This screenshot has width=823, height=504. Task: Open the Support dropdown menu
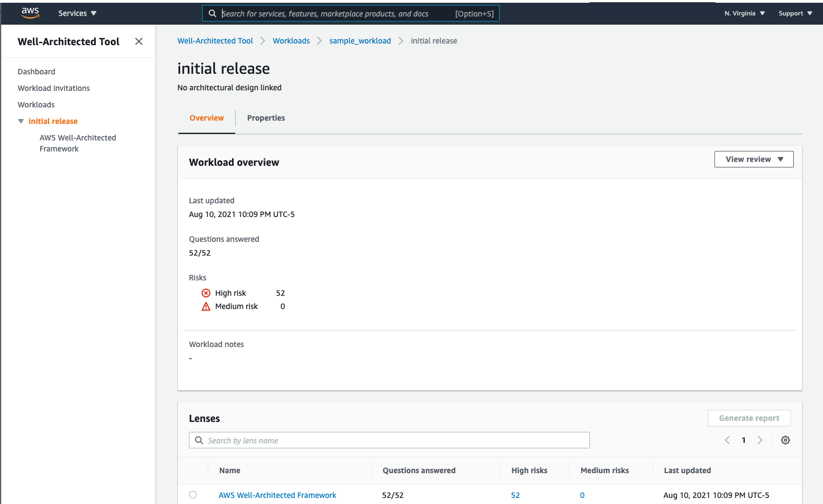click(x=795, y=13)
